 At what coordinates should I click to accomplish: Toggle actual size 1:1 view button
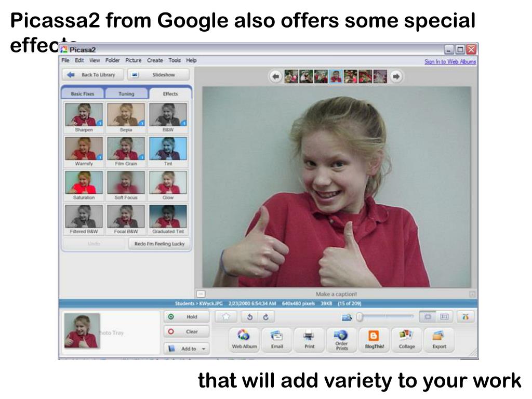444,317
